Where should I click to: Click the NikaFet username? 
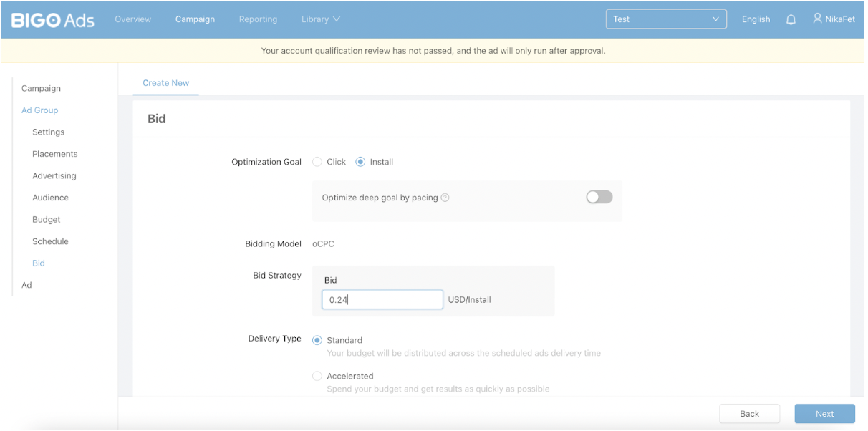(840, 19)
